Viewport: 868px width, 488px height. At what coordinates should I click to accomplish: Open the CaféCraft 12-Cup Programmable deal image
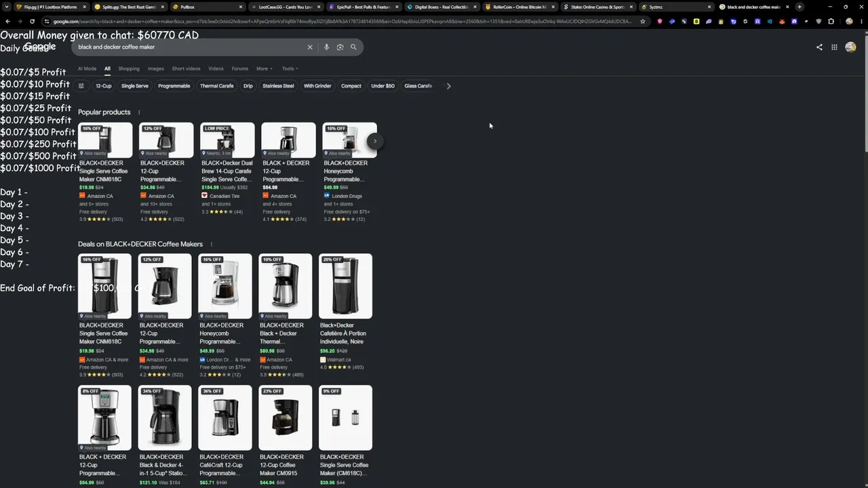click(x=225, y=418)
